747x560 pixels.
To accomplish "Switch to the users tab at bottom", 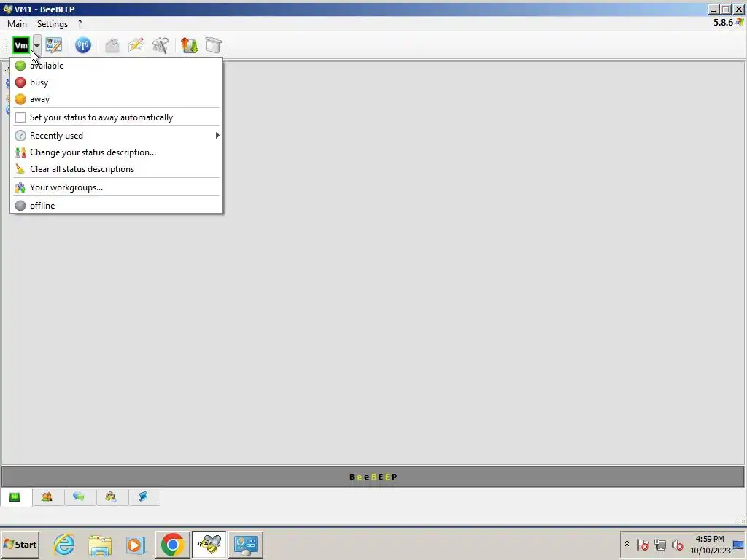I will coord(47,497).
